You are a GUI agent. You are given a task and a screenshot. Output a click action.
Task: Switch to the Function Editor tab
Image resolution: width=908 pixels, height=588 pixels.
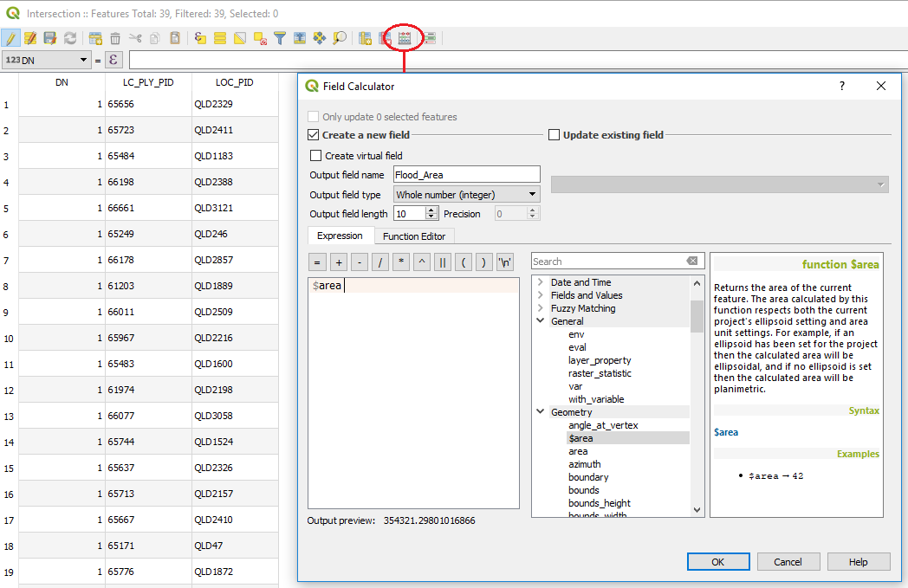413,236
